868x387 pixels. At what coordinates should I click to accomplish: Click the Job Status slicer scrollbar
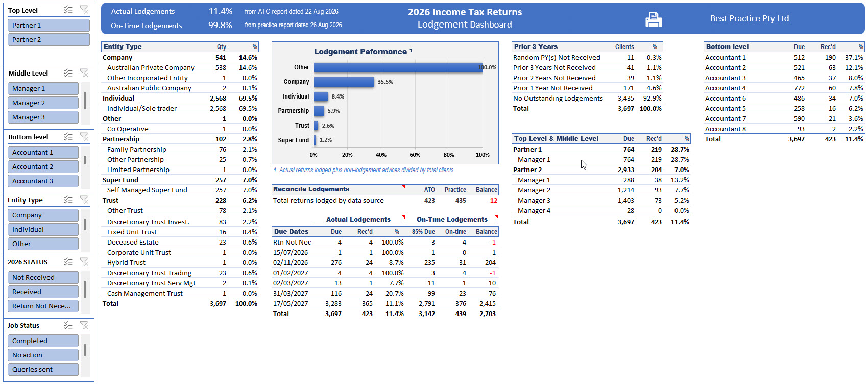pyautogui.click(x=85, y=350)
